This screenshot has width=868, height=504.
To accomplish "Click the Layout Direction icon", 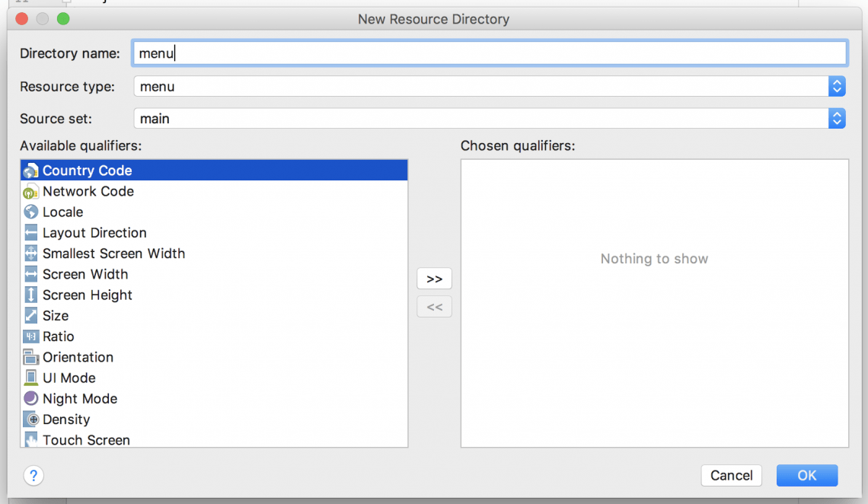I will coord(30,233).
